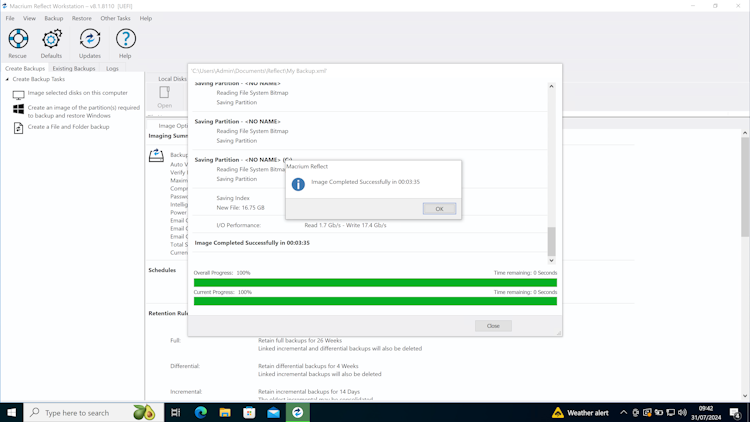
Task: Switch to the Create Backups tab
Action: click(x=25, y=68)
